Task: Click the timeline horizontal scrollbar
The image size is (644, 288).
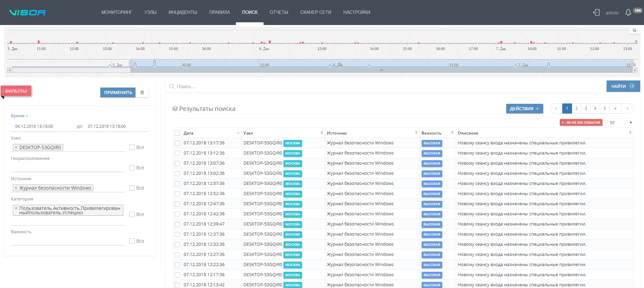Action: click(x=381, y=70)
